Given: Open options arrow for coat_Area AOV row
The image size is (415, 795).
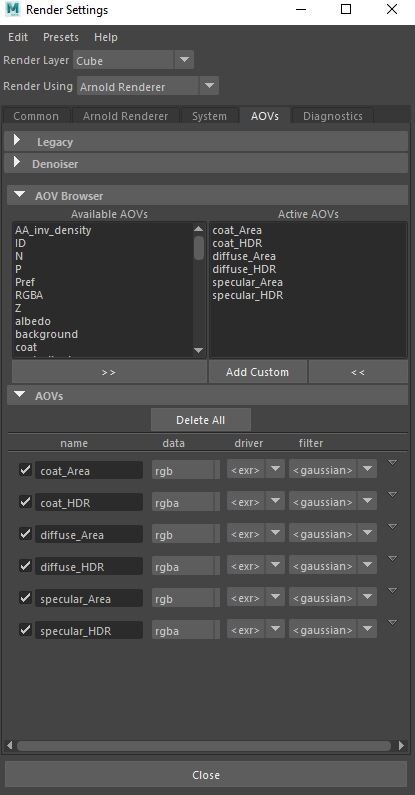Looking at the screenshot, I should click(x=392, y=462).
